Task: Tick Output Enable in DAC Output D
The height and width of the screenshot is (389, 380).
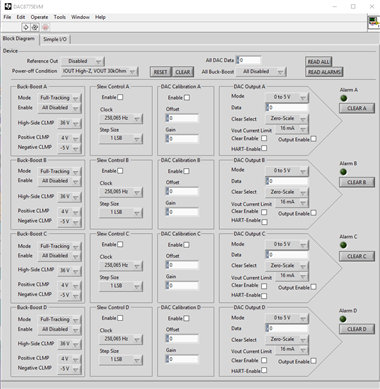Action: click(x=313, y=361)
